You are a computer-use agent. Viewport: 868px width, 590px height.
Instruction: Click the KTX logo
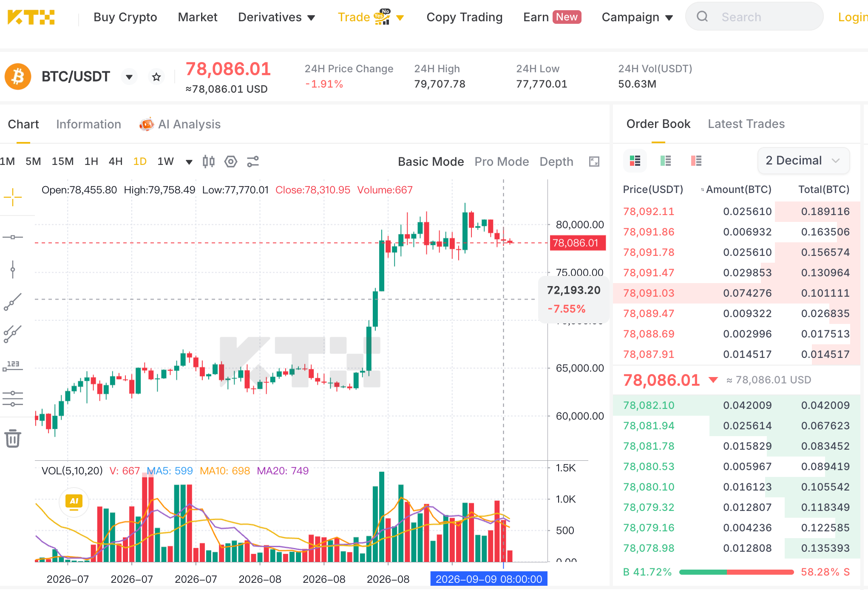click(x=31, y=17)
